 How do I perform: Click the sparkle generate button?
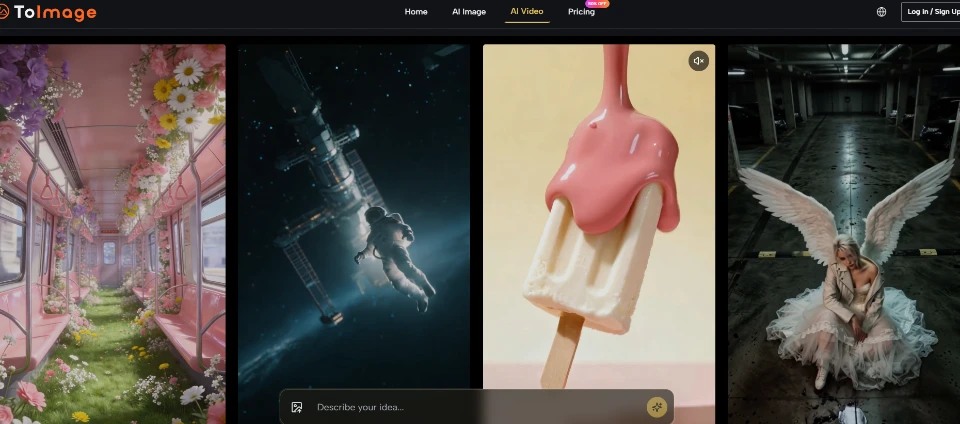point(657,407)
